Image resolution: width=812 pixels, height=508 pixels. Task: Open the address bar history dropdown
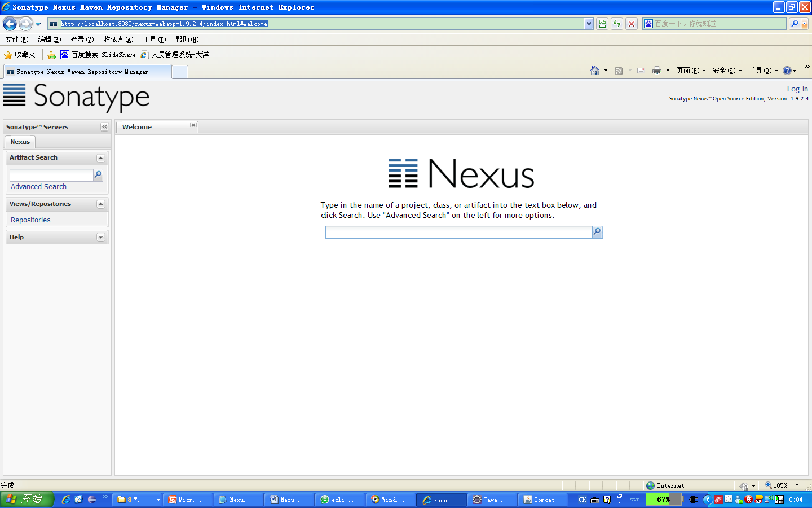click(589, 24)
